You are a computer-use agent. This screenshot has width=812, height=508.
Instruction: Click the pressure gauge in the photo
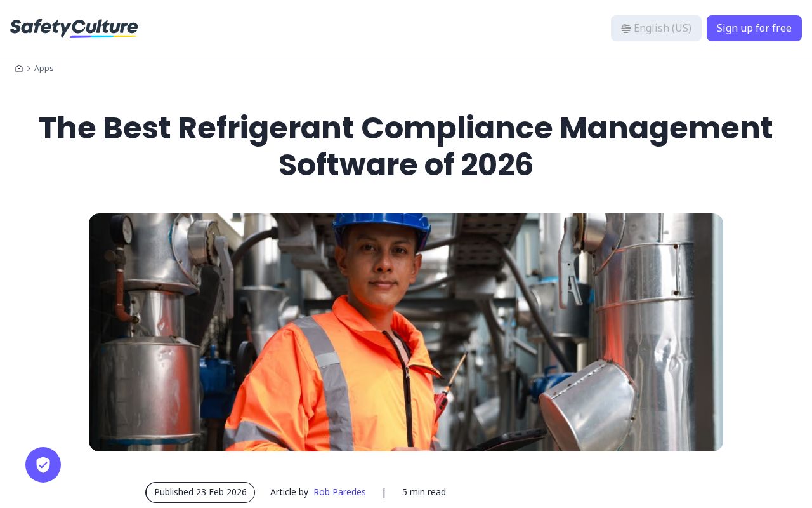(125, 230)
